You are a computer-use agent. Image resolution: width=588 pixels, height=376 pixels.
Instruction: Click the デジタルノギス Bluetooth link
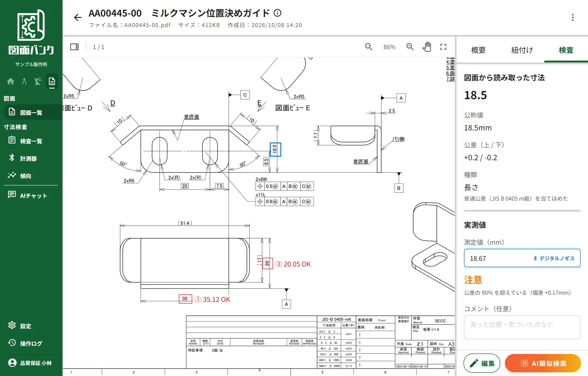click(x=554, y=258)
